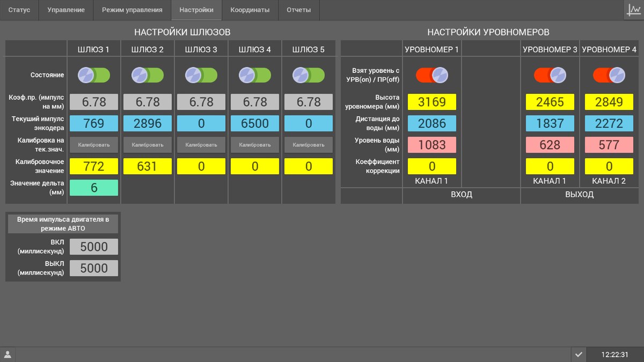Switch the УРОВНОМЕР 4 level source toggle
The width and height of the screenshot is (644, 362).
click(x=609, y=75)
